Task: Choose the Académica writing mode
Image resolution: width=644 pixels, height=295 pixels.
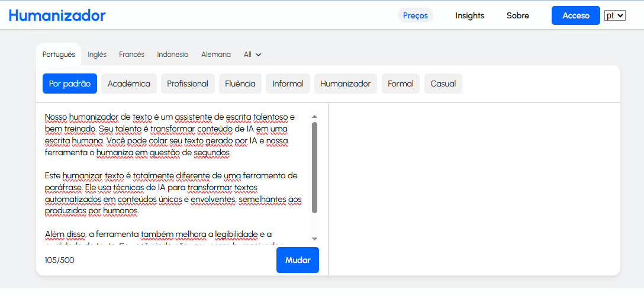Action: coord(128,84)
